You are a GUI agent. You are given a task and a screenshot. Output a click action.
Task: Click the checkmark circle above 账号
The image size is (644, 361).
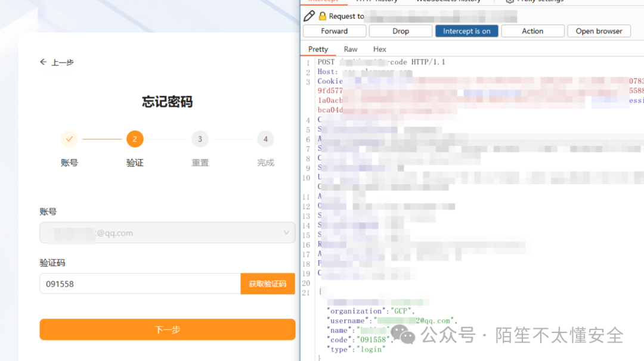click(69, 139)
